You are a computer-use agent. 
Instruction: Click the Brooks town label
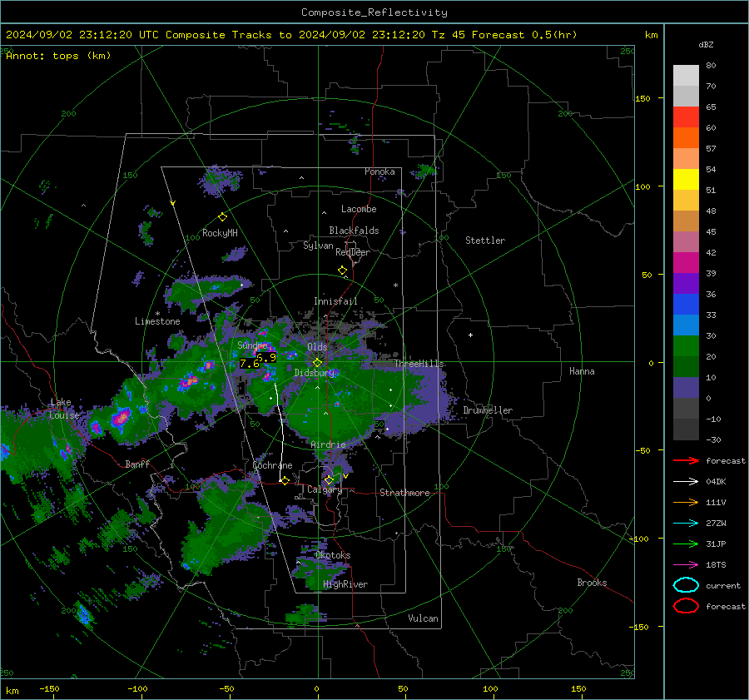(592, 583)
